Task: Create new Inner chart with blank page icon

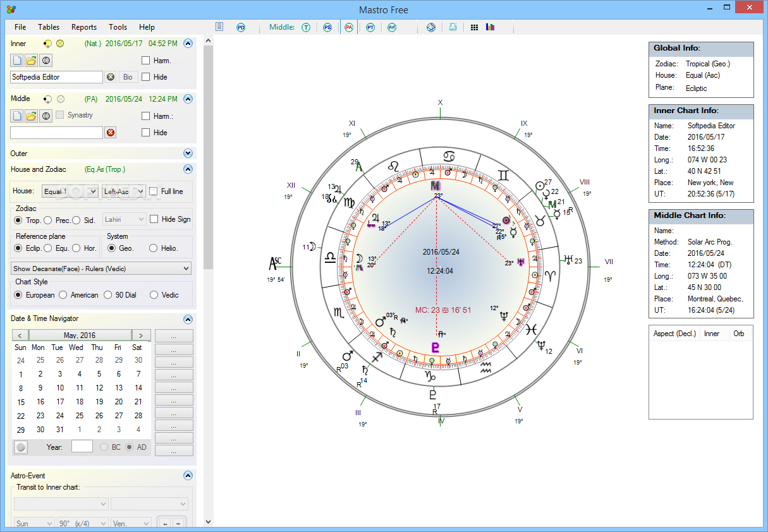Action: 17,61
